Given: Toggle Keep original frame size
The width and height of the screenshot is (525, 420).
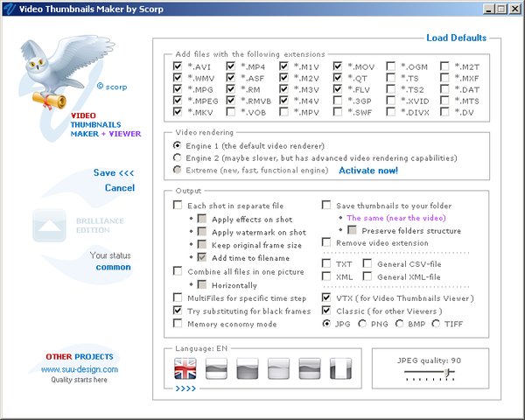Looking at the screenshot, I should pos(202,244).
